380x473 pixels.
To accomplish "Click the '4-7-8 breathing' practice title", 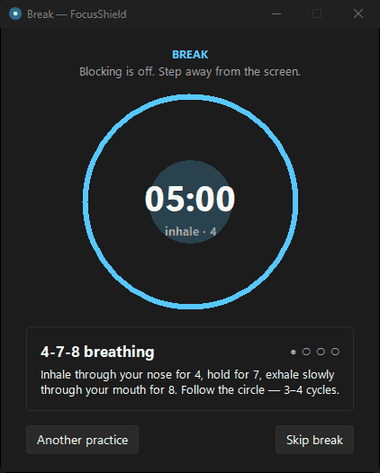I will pos(97,352).
